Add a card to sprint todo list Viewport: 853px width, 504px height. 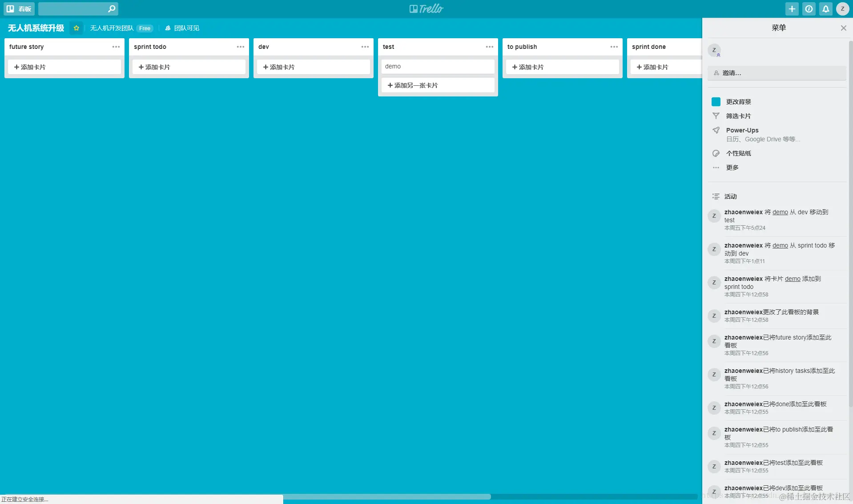coord(189,67)
